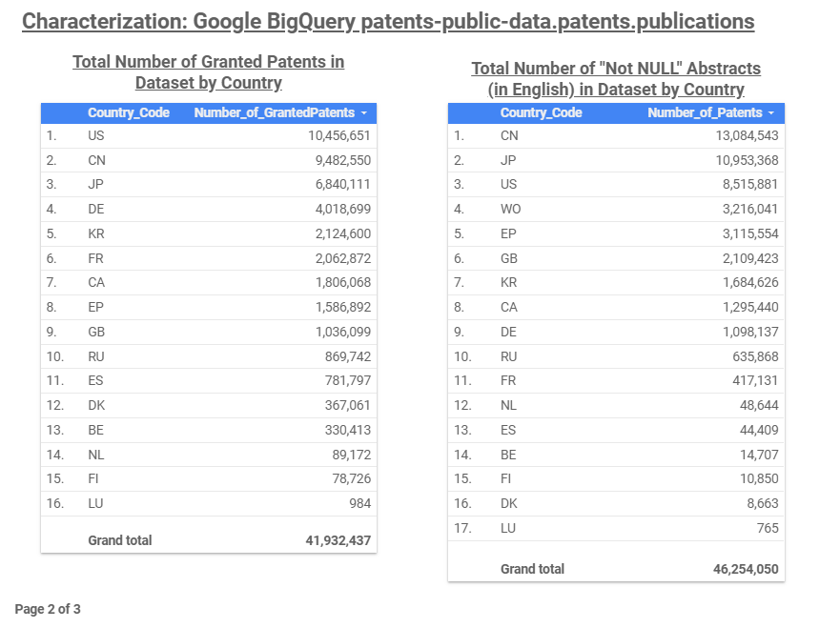This screenshot has height=628, width=840.
Task: Select the JP granted value 6,840,111
Action: (343, 184)
